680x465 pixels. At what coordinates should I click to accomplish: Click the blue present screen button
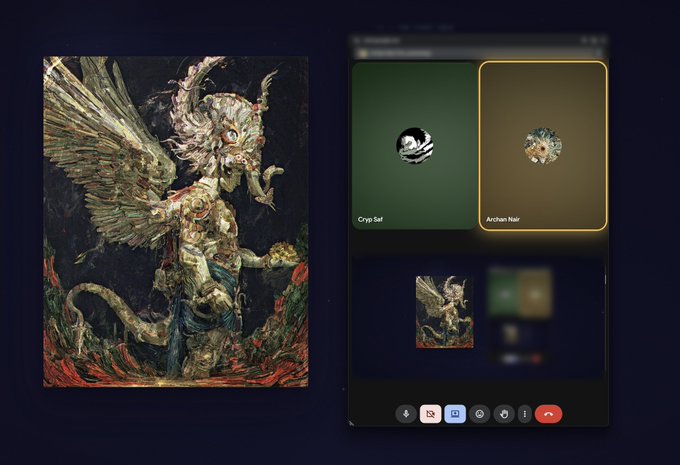tap(455, 414)
